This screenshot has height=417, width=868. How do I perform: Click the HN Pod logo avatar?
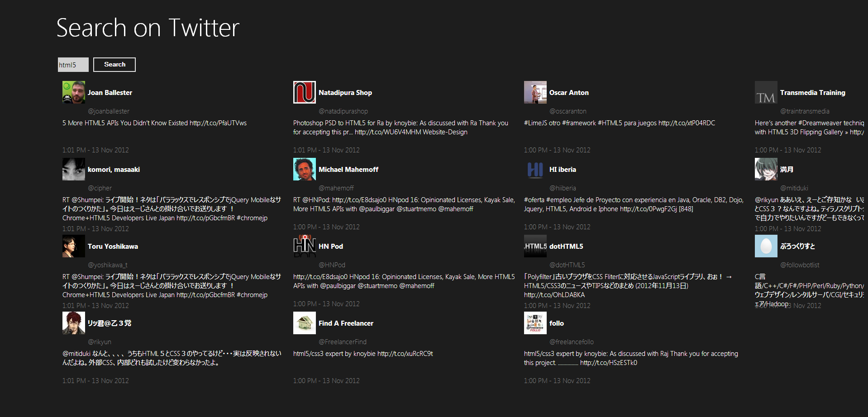point(304,246)
